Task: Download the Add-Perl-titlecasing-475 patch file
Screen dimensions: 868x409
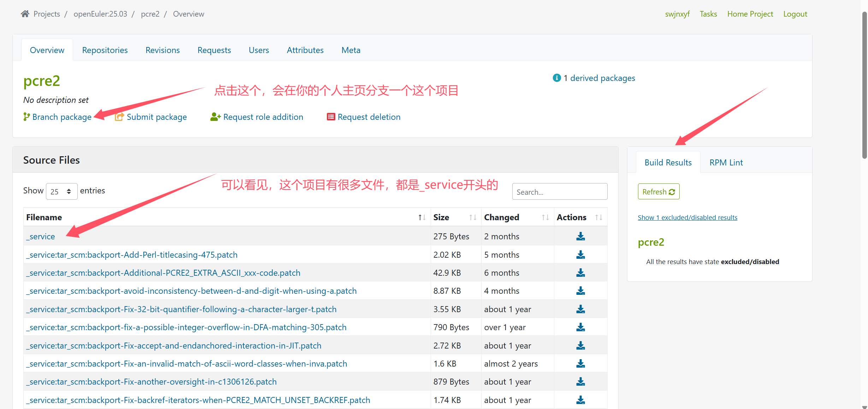Action: point(580,255)
